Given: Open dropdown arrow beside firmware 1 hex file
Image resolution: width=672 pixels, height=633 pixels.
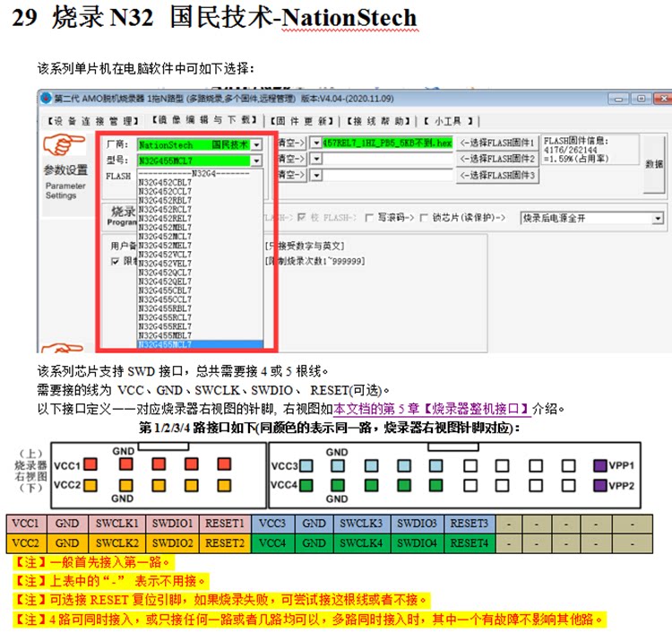Looking at the screenshot, I should 316,143.
